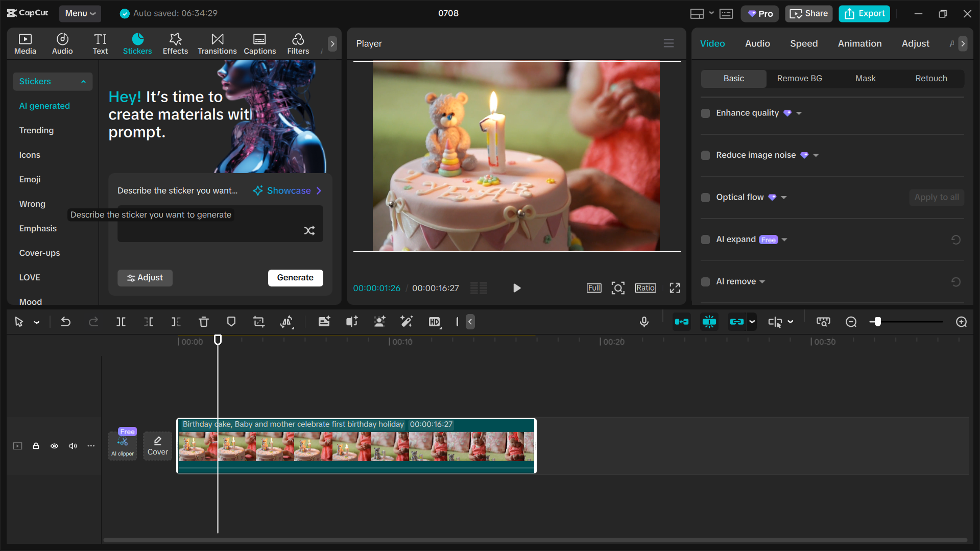Split the clip at the playhead
This screenshot has height=551, width=980.
[121, 322]
